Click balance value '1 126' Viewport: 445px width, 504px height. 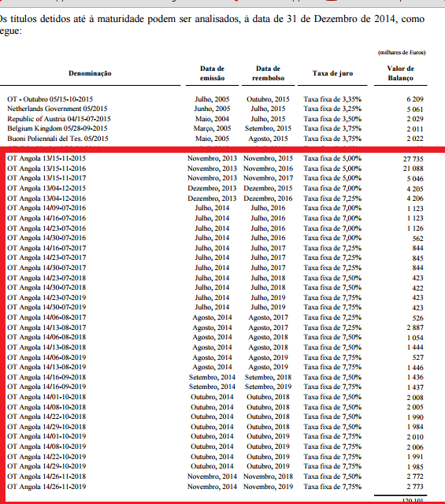tap(415, 228)
